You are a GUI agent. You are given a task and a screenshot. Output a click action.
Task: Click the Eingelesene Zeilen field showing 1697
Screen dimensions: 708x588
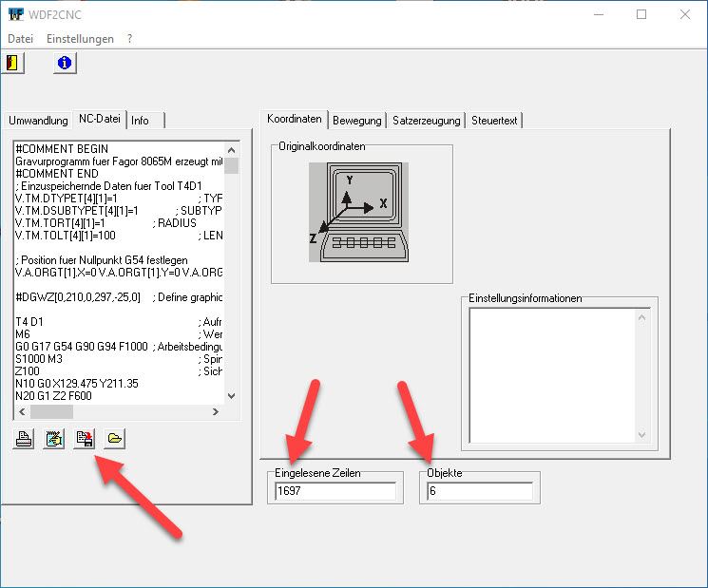pos(335,491)
